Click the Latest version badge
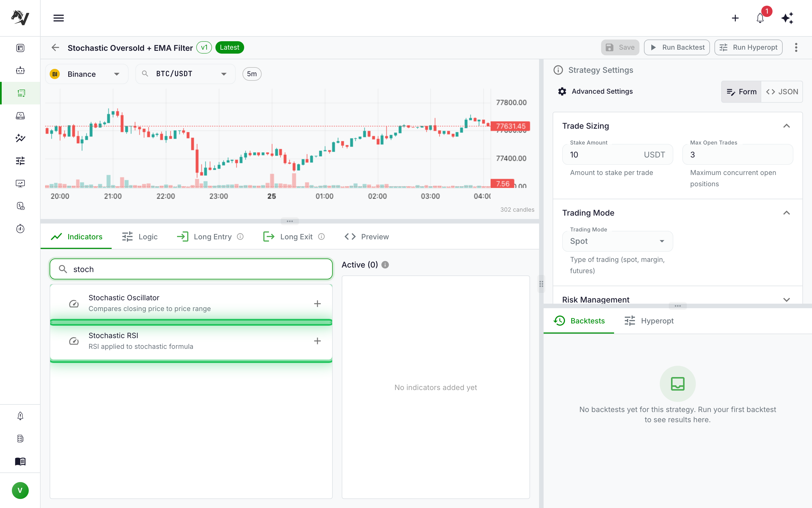The width and height of the screenshot is (812, 508). (230, 47)
